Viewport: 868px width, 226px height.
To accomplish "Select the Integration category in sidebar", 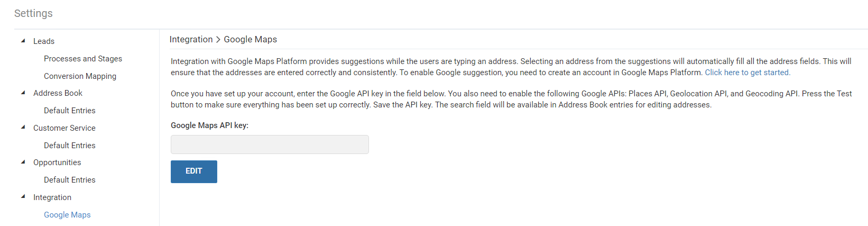I will [52, 197].
